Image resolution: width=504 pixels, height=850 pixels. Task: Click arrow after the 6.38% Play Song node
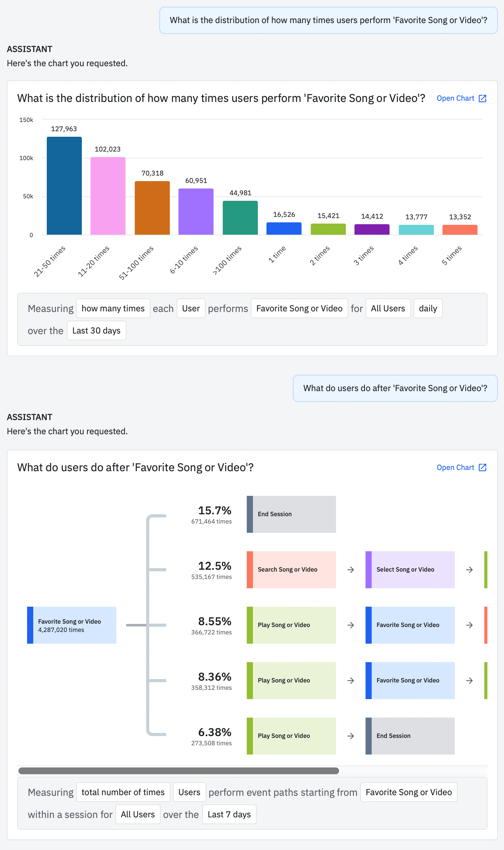(x=350, y=736)
